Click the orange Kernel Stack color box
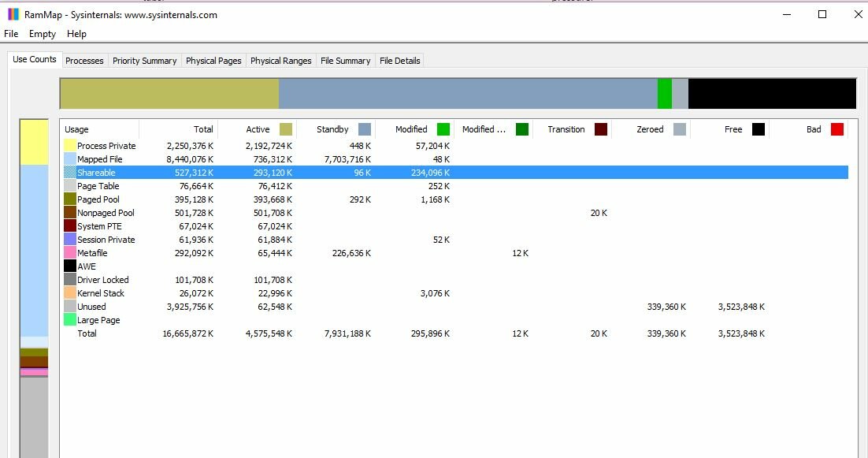This screenshot has width=868, height=458. [69, 293]
